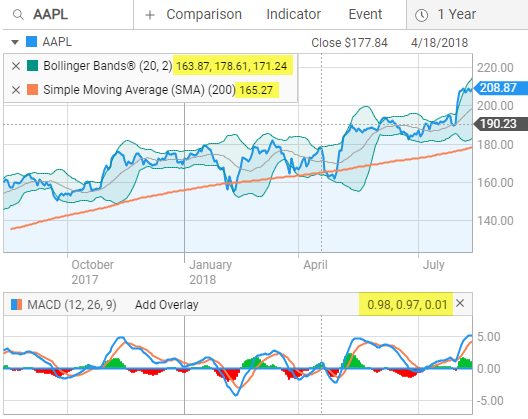The image size is (528, 419).
Task: Open the Indicator menu
Action: (294, 14)
